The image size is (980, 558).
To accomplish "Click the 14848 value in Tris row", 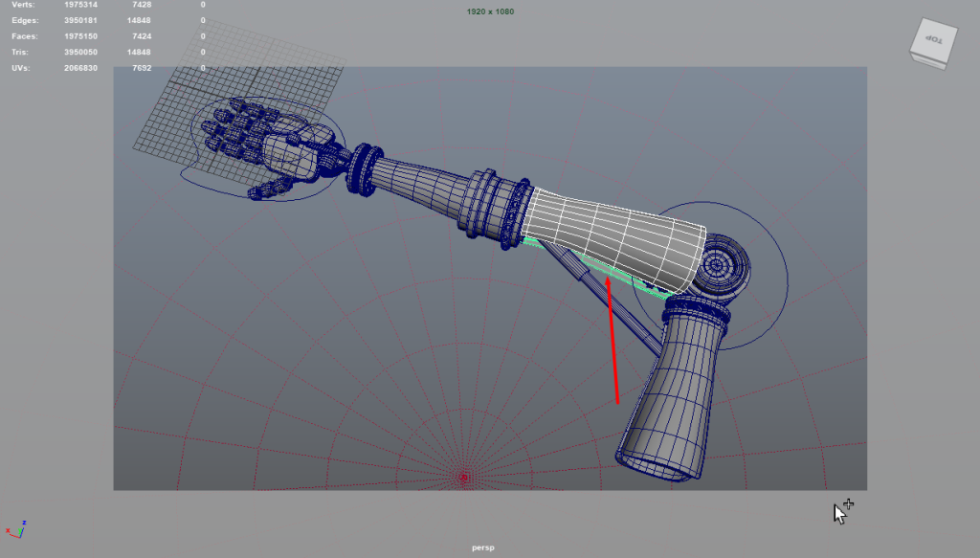I will pos(139,52).
